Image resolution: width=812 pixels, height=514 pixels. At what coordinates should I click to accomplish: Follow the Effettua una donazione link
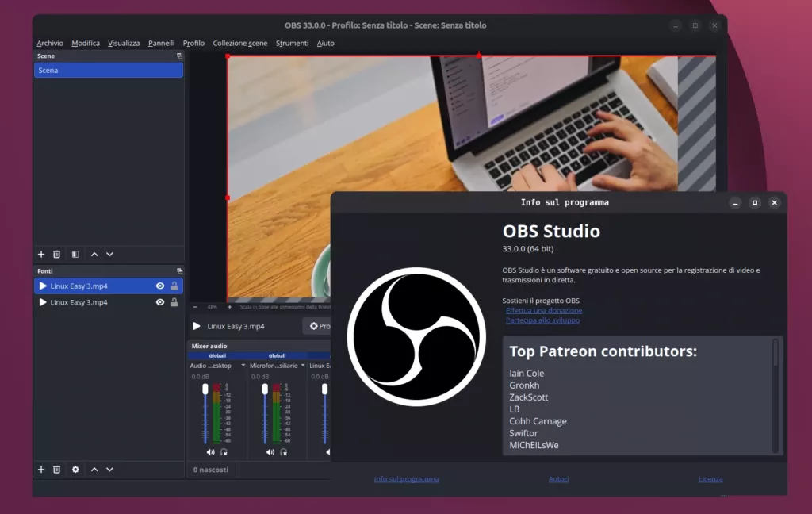[x=544, y=310]
